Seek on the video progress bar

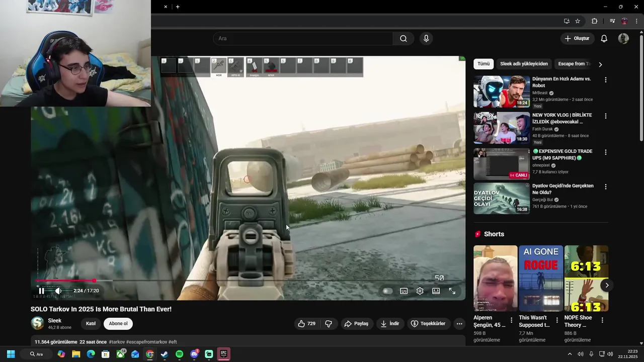click(x=248, y=281)
